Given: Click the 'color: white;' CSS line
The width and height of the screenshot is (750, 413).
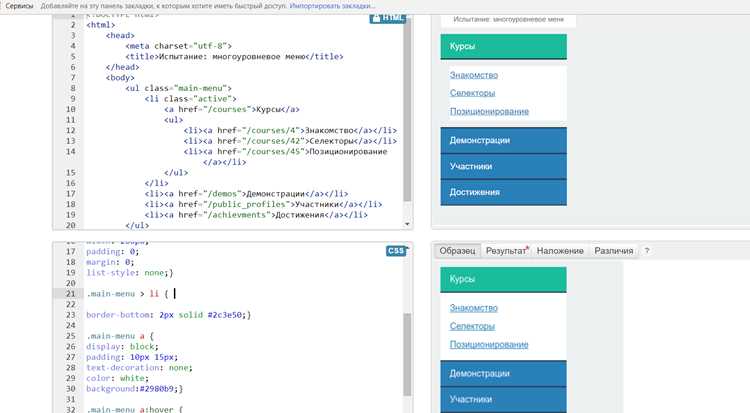Looking at the screenshot, I should click(x=117, y=378).
